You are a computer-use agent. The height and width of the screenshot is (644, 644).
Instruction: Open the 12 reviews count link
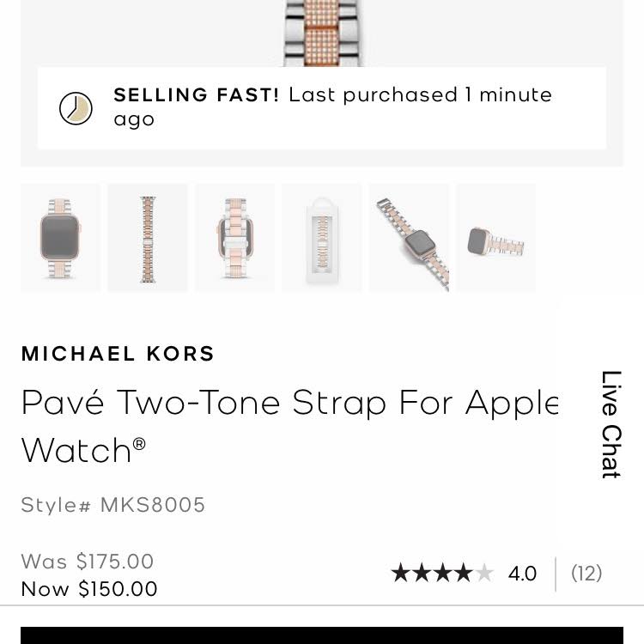coord(586,573)
